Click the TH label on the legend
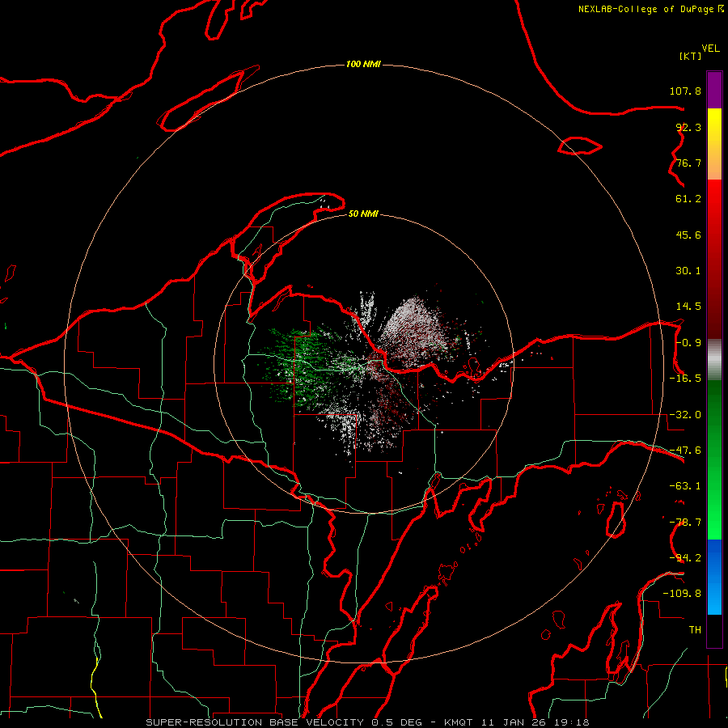728x728 pixels. point(695,630)
